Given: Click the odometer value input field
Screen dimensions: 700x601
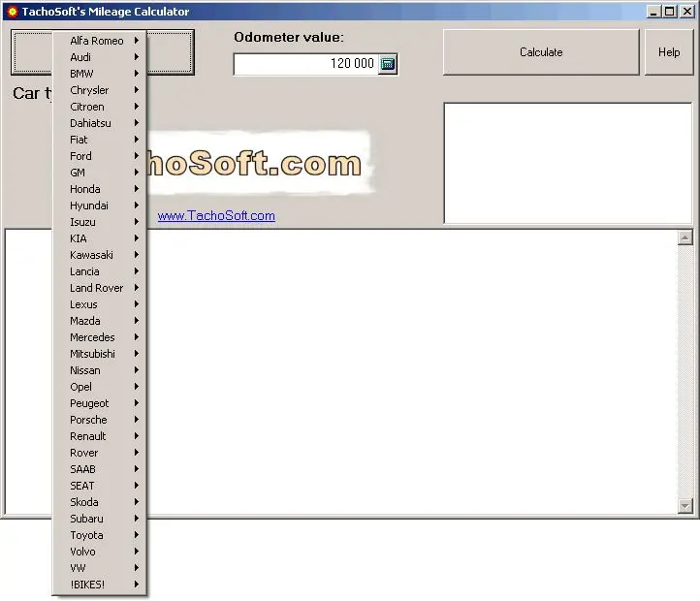Looking at the screenshot, I should (305, 64).
